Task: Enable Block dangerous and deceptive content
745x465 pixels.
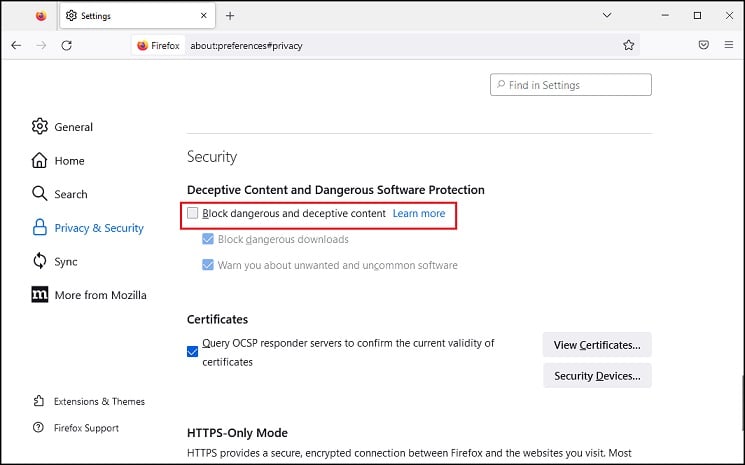Action: [192, 213]
